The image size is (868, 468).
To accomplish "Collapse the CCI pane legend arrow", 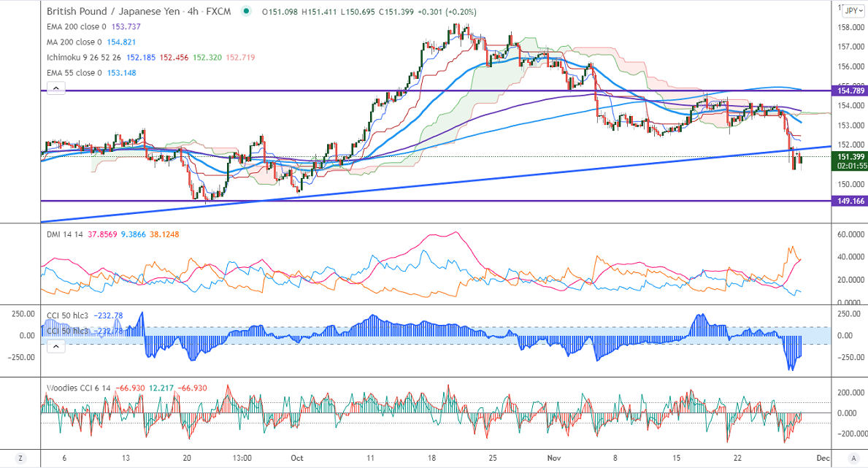I will point(56,347).
